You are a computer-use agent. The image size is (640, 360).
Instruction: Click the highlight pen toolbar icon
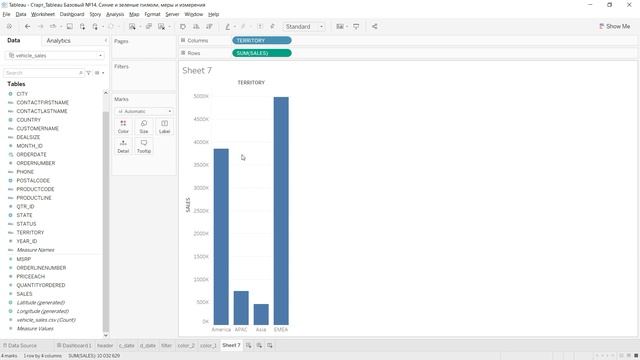click(228, 27)
